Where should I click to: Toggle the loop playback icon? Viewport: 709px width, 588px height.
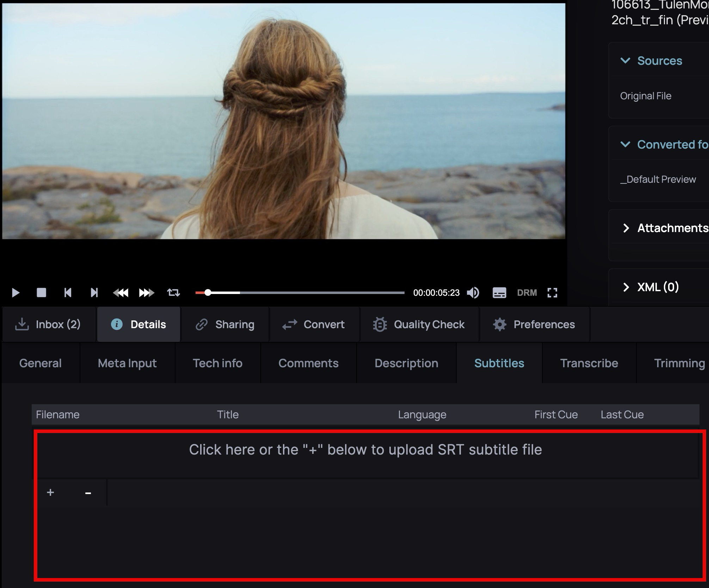tap(173, 293)
